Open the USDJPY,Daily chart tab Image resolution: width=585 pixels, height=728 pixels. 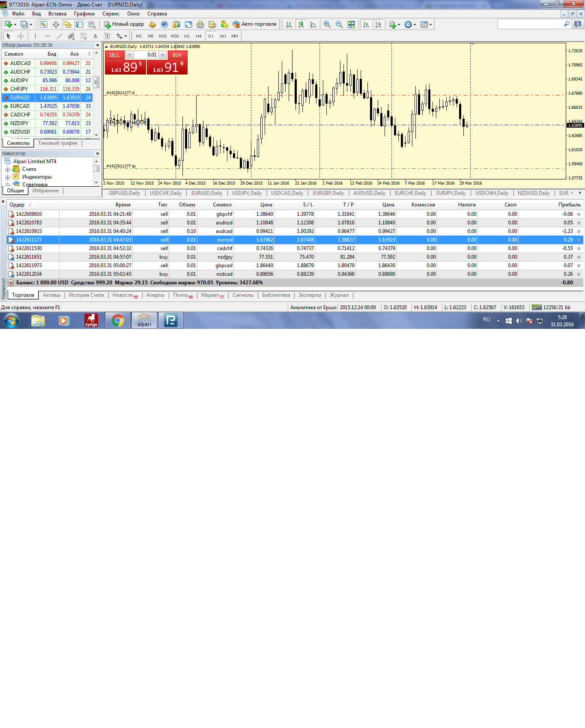(x=247, y=193)
